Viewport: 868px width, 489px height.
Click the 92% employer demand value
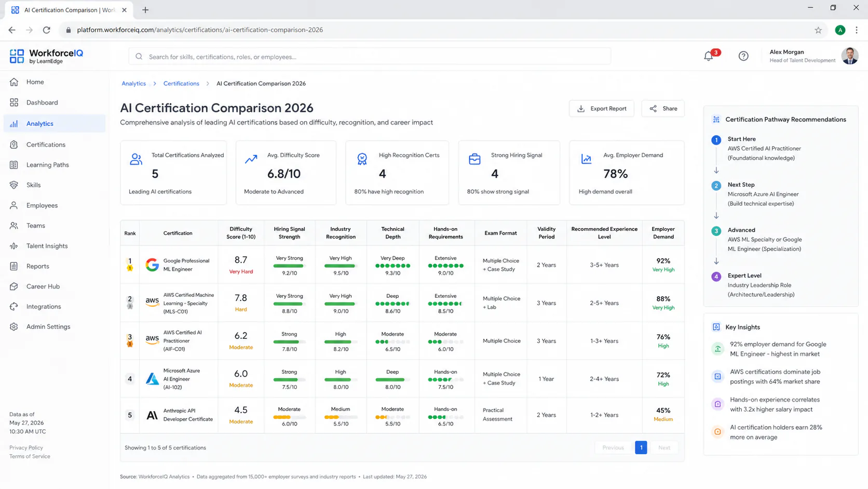tap(663, 261)
